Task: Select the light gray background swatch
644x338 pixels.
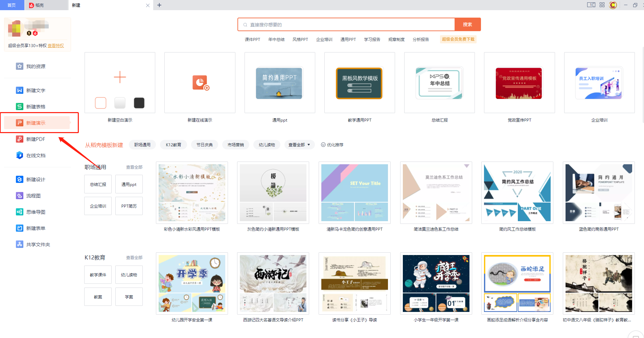Action: coord(120,103)
